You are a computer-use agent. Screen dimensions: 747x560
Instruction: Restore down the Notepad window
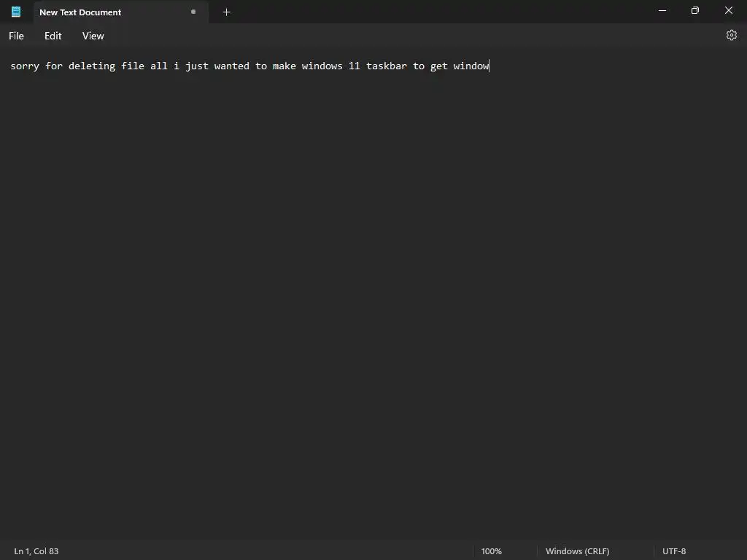coord(695,10)
